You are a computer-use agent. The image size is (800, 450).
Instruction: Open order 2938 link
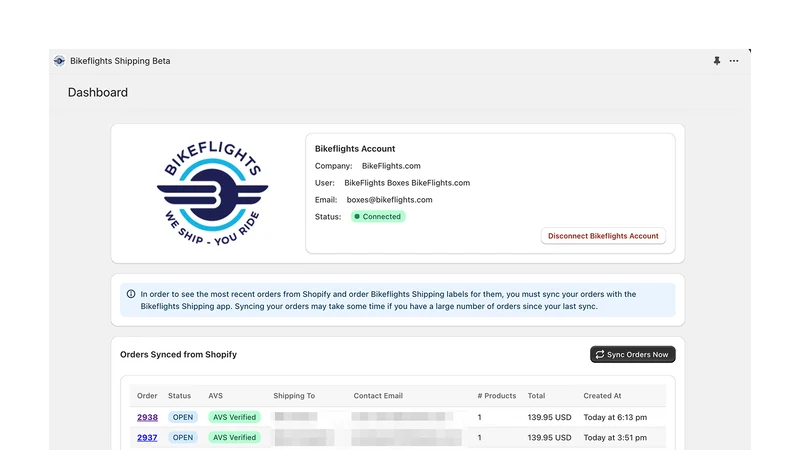pos(147,417)
